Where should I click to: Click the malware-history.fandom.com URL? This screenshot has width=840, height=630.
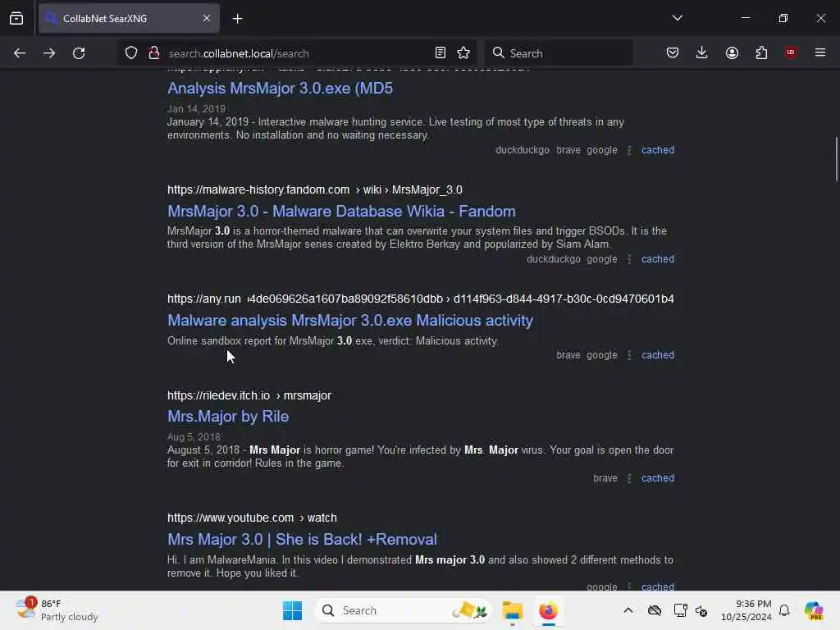[314, 189]
